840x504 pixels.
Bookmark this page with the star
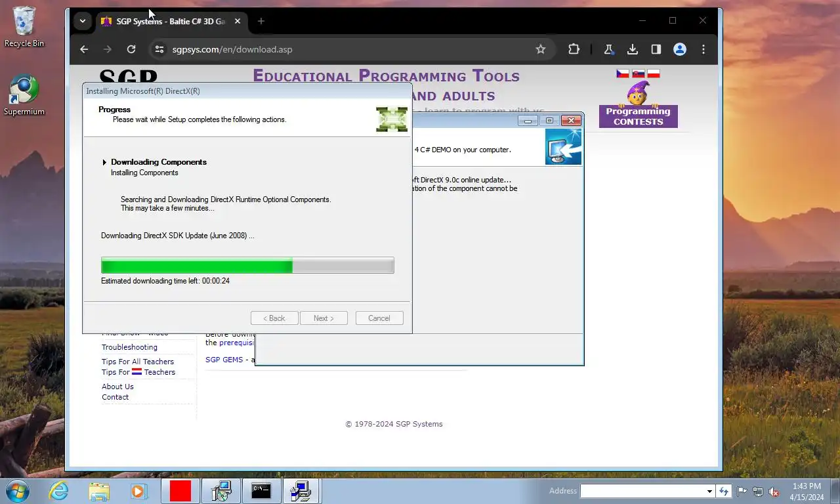pos(541,49)
